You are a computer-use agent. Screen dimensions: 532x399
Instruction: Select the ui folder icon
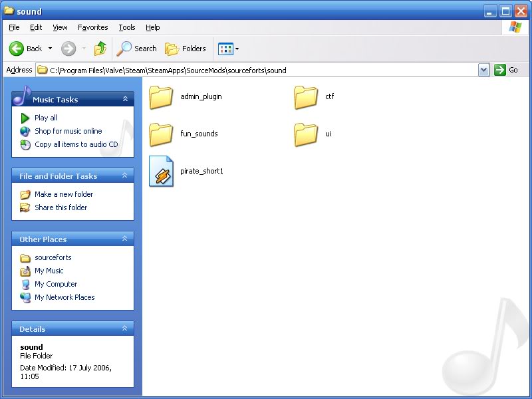[306, 134]
